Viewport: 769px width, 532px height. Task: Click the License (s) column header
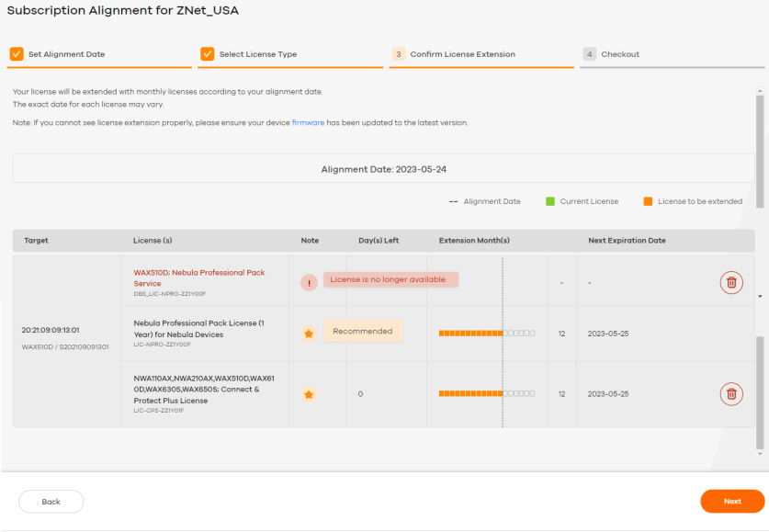[x=153, y=240]
